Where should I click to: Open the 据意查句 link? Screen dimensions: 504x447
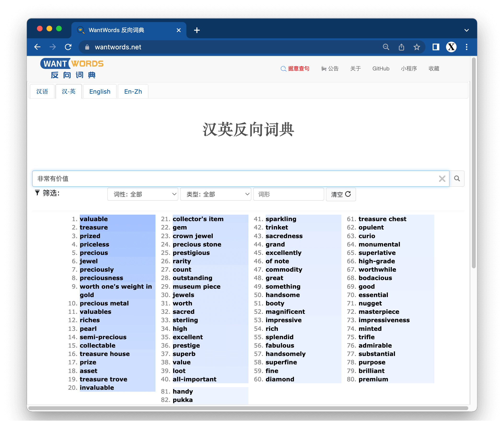point(295,69)
